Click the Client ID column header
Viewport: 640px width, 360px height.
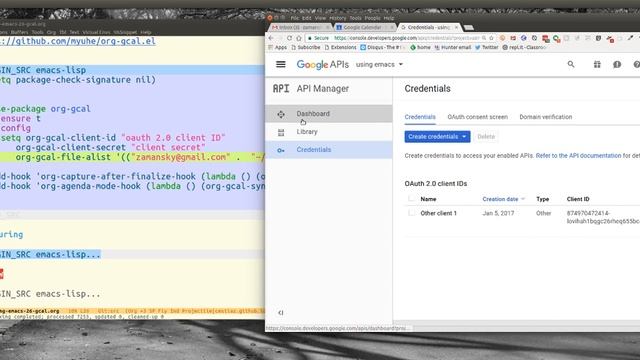(578, 199)
